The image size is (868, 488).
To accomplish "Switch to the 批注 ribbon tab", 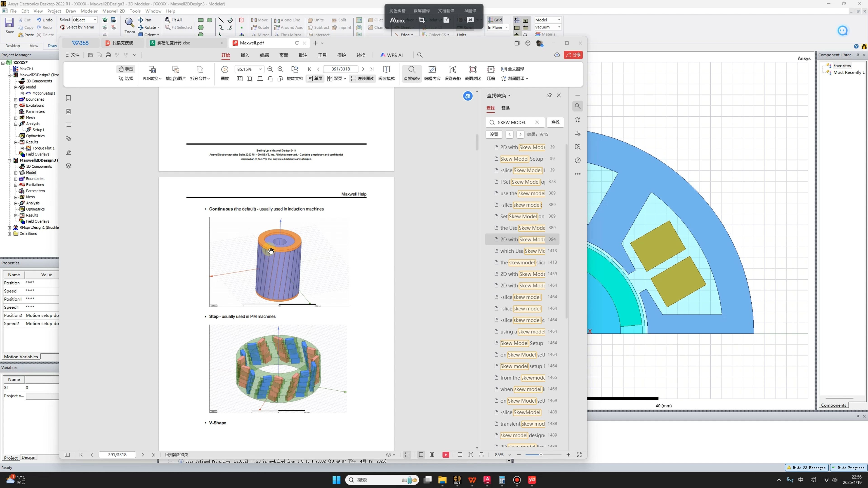I will pyautogui.click(x=303, y=55).
